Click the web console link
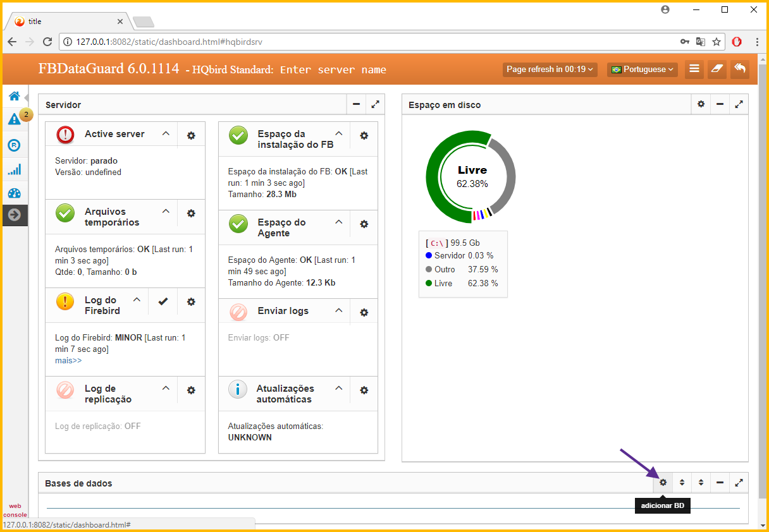Viewport: 769px width, 532px height. [15, 511]
